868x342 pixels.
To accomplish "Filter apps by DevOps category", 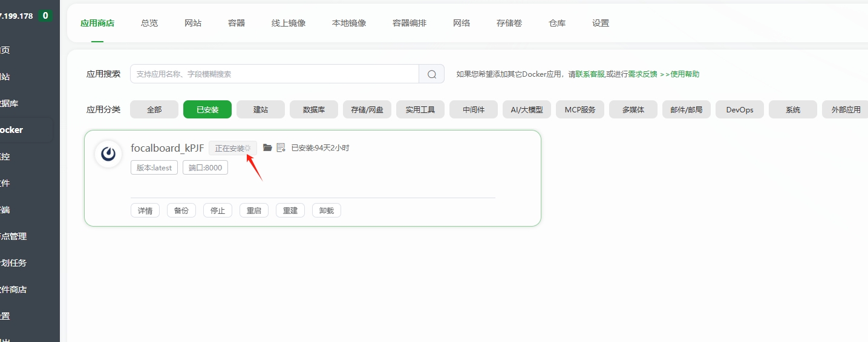I will pyautogui.click(x=740, y=109).
